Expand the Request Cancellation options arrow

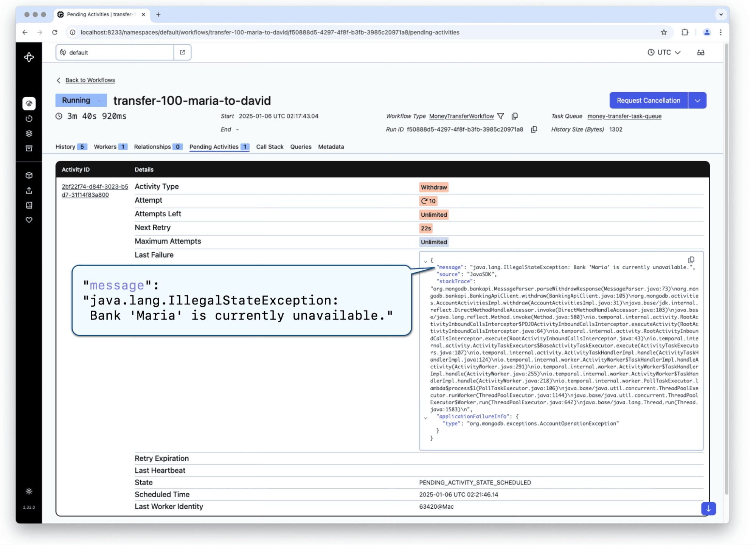click(697, 101)
